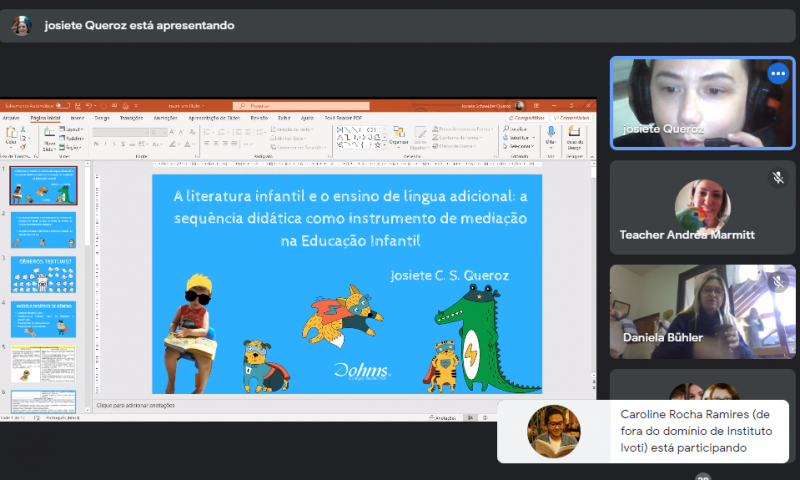
Task: Open the more options button on josiete Queroz tile
Action: (778, 74)
